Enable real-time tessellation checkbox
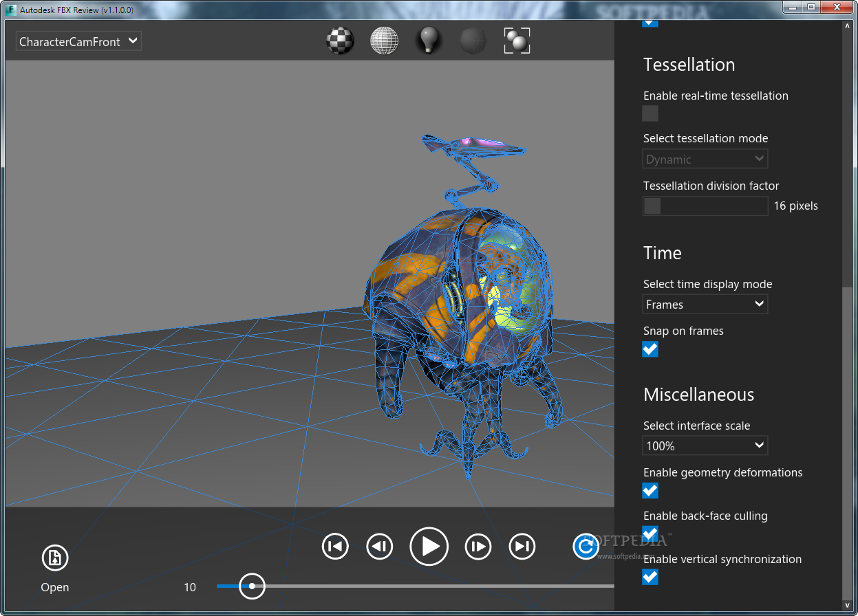 pos(650,113)
